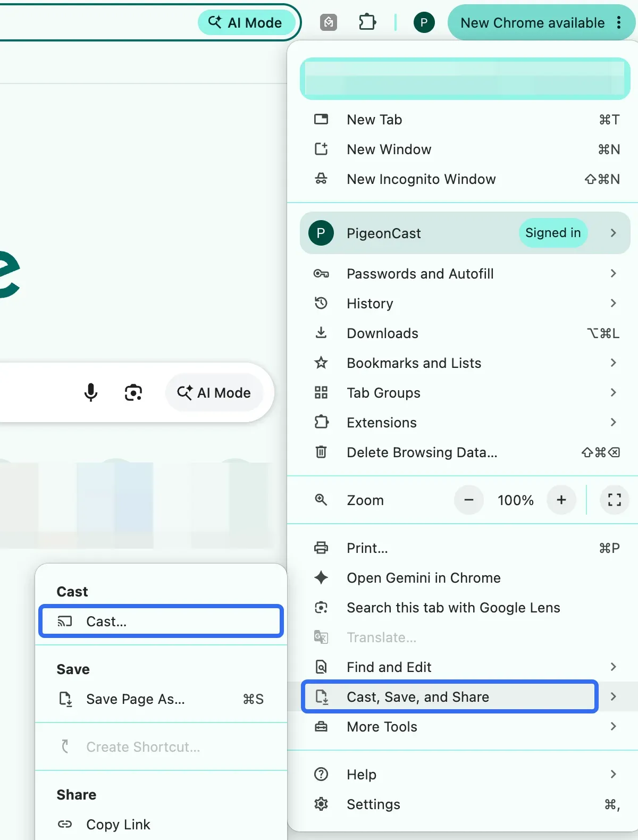The width and height of the screenshot is (638, 840).
Task: Choose Copy Link under Share
Action: [161, 825]
